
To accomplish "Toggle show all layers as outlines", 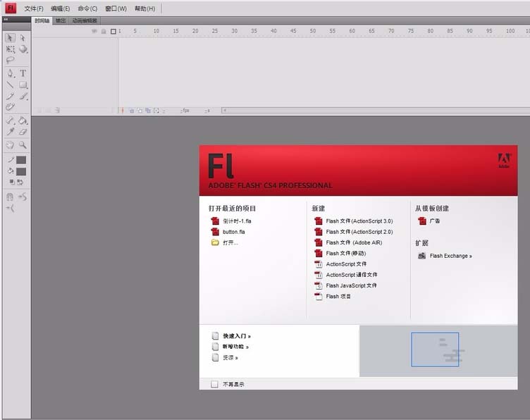I will [x=113, y=31].
